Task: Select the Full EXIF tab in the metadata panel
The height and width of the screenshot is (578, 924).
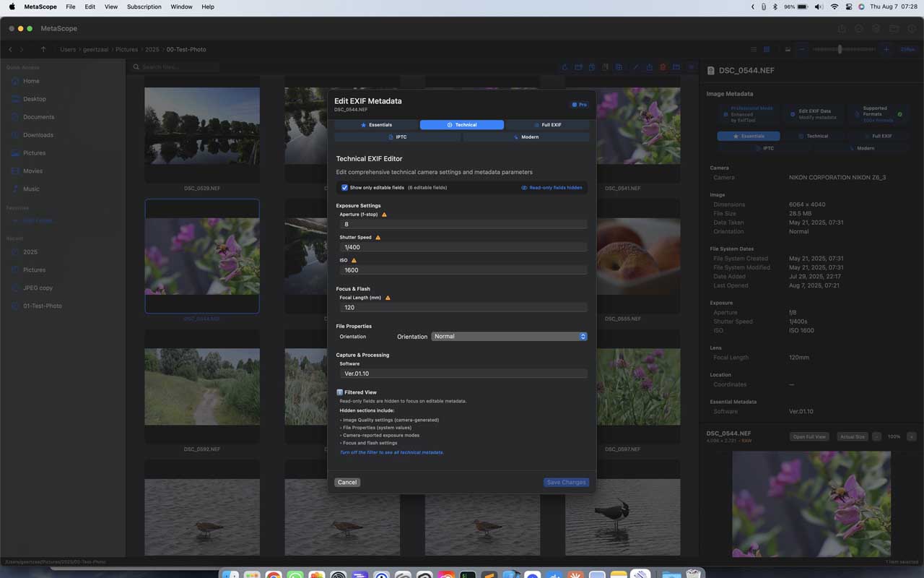Action: point(877,136)
